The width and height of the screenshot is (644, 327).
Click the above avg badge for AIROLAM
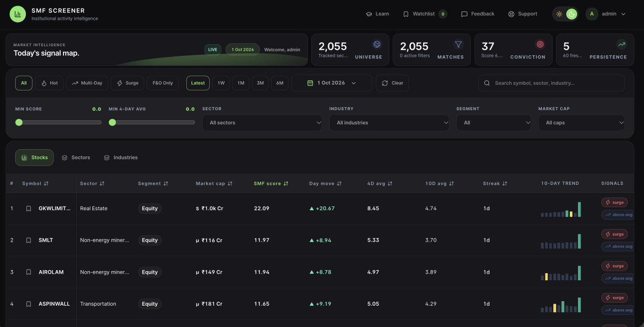tap(619, 279)
